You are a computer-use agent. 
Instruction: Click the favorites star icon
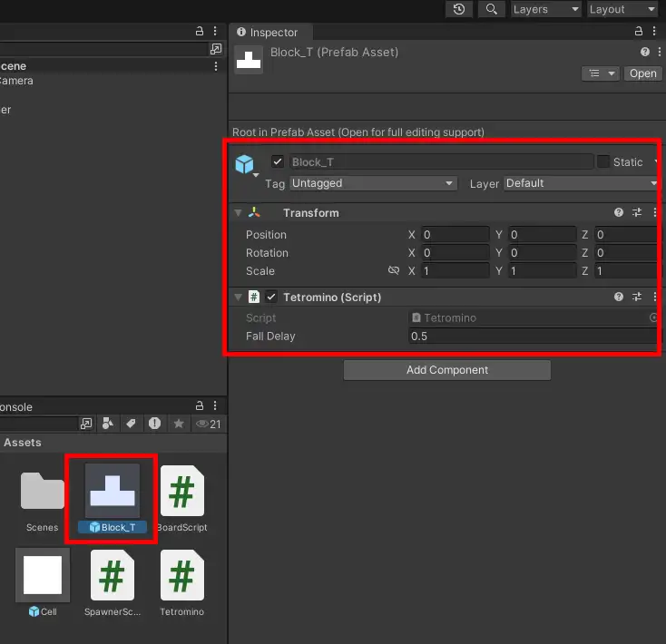179,424
